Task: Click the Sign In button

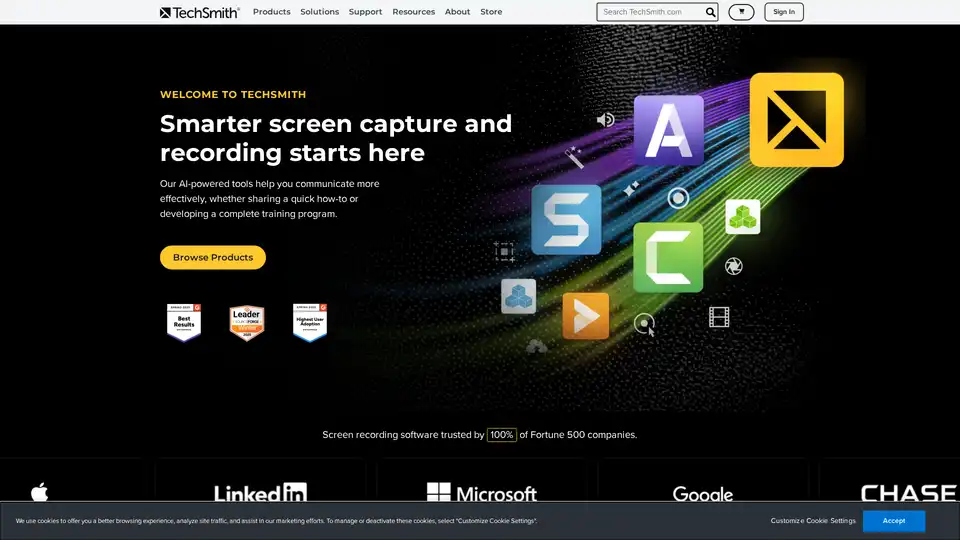Action: click(784, 12)
